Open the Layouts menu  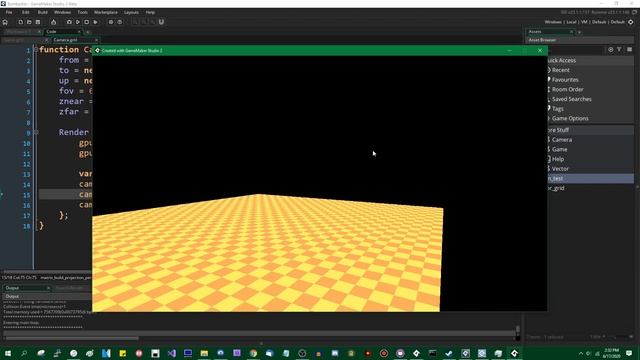point(131,12)
